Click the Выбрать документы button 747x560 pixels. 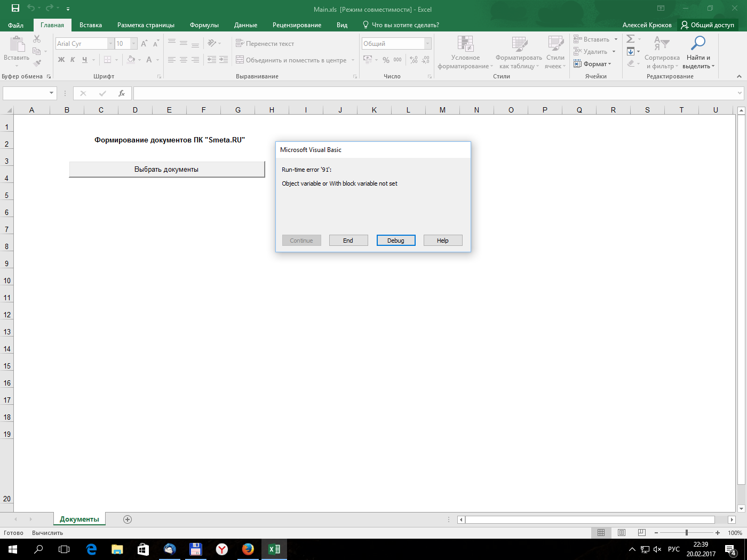(167, 170)
